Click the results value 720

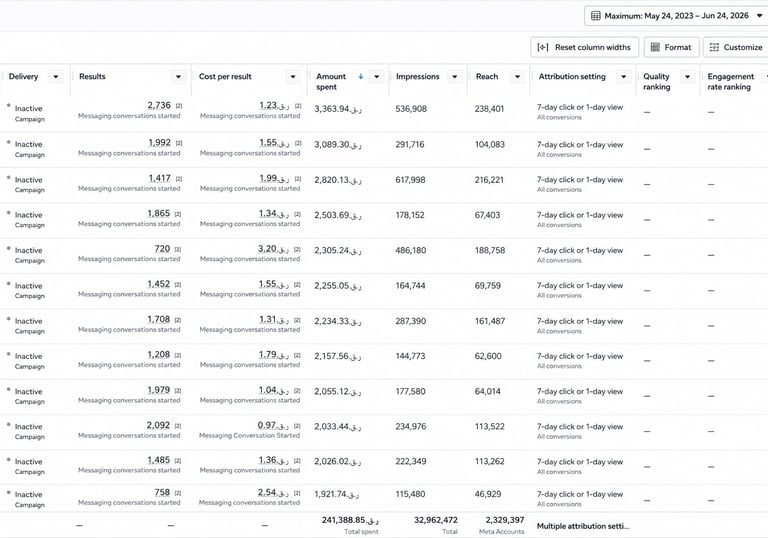(x=162, y=249)
